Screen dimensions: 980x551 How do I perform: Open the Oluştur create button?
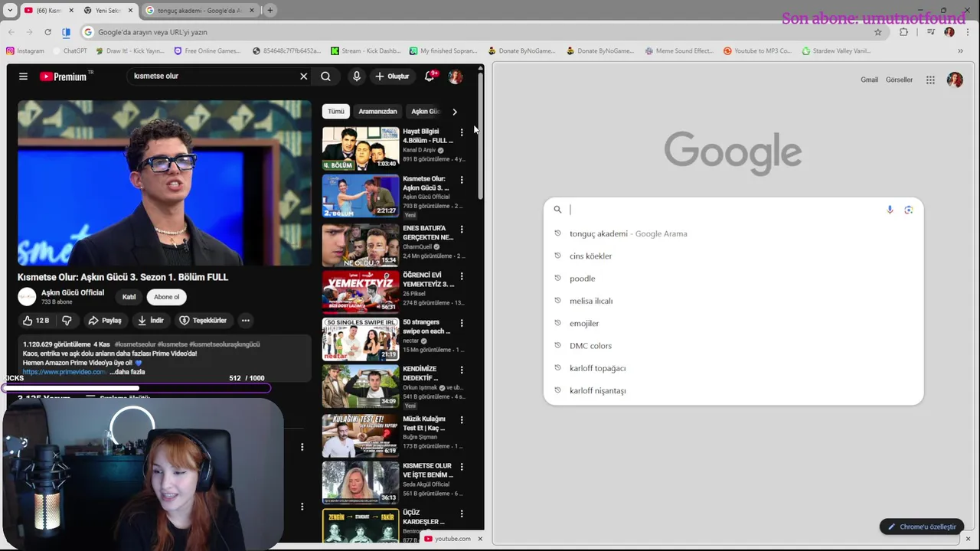pos(392,77)
